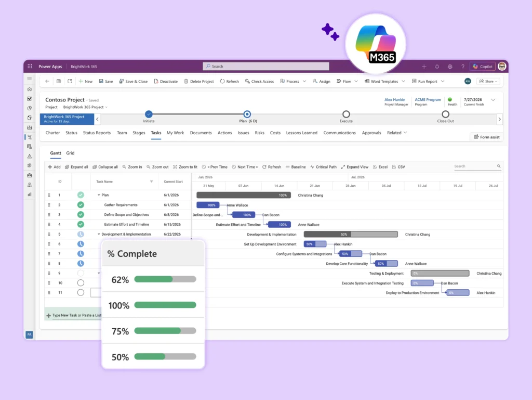Viewport: 532px width, 400px height.
Task: Click the Alex Hankin project manager link
Action: 395,99
